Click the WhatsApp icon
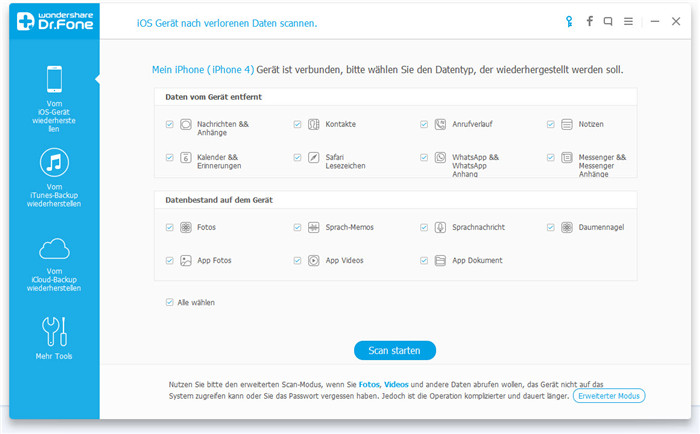 tap(440, 157)
